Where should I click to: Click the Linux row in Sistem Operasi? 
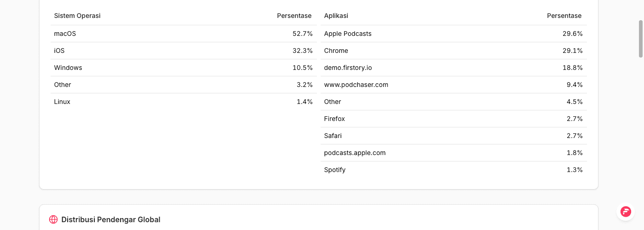click(184, 102)
